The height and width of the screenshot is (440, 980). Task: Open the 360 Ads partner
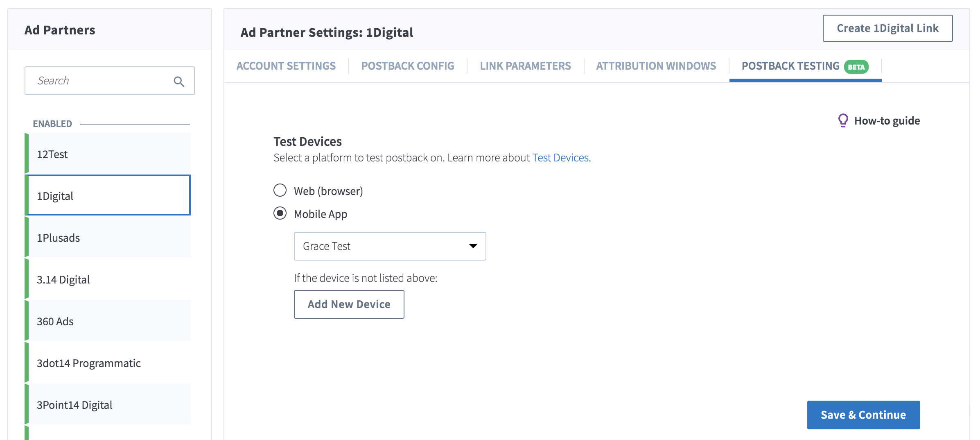[x=108, y=321]
